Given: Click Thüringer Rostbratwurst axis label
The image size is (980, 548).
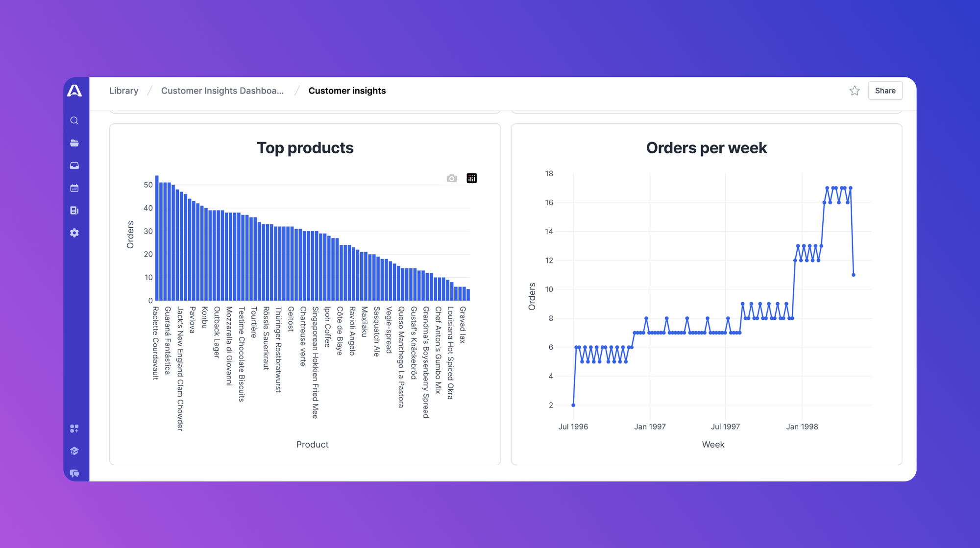Looking at the screenshot, I should pos(278,350).
